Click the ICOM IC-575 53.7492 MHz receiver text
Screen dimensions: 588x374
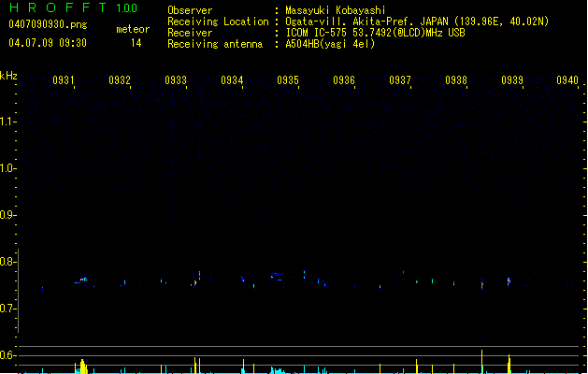[376, 33]
